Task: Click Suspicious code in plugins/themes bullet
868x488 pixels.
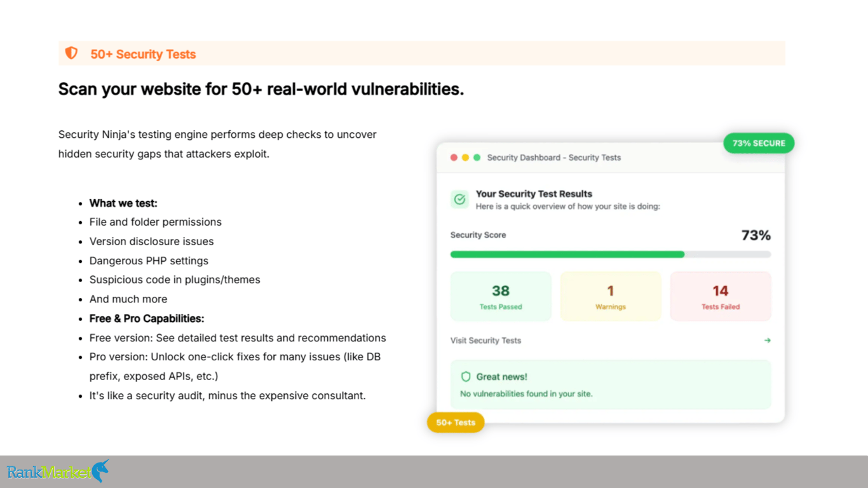Action: 175,280
